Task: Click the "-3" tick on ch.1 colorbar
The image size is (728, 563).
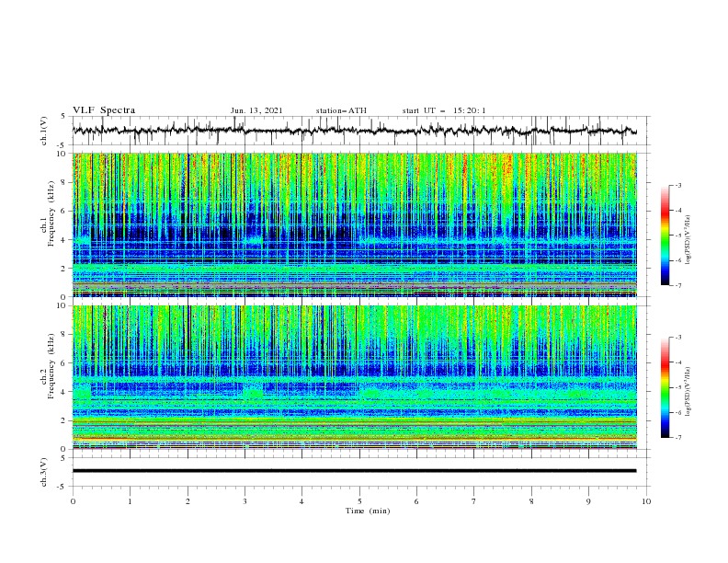Action: pyautogui.click(x=677, y=185)
